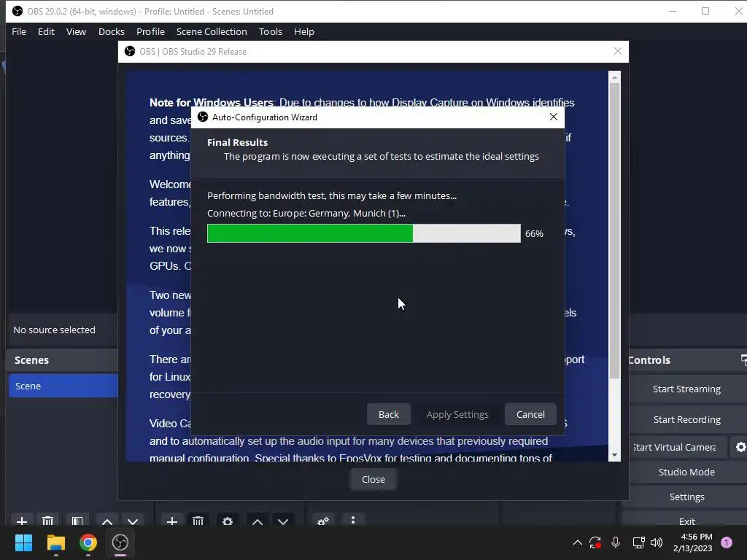Open Windows Start menu
747x560 pixels.
[x=23, y=542]
